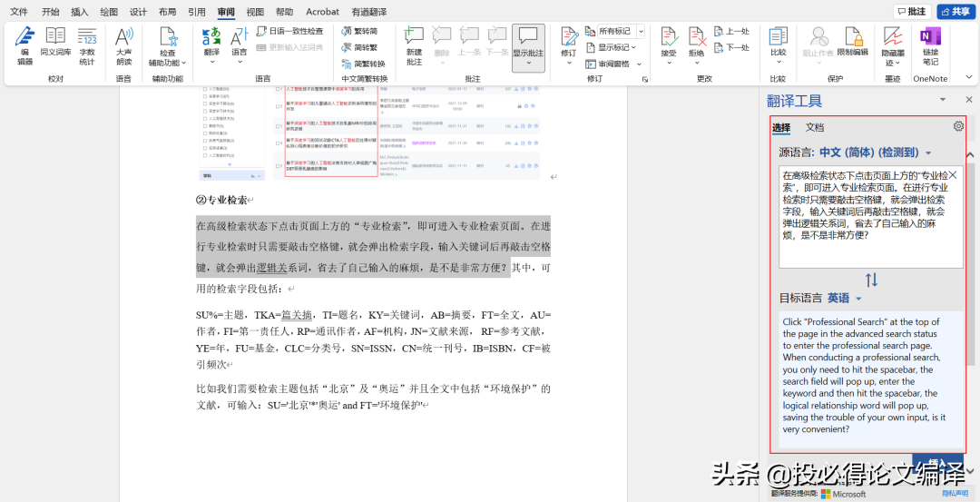This screenshot has height=502, width=980.
Task: Switch to the 视图 tab
Action: tap(255, 11)
